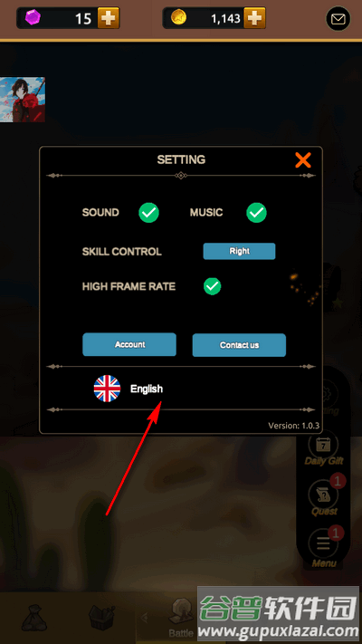
Task: Change skill control from Right
Action: coord(239,252)
